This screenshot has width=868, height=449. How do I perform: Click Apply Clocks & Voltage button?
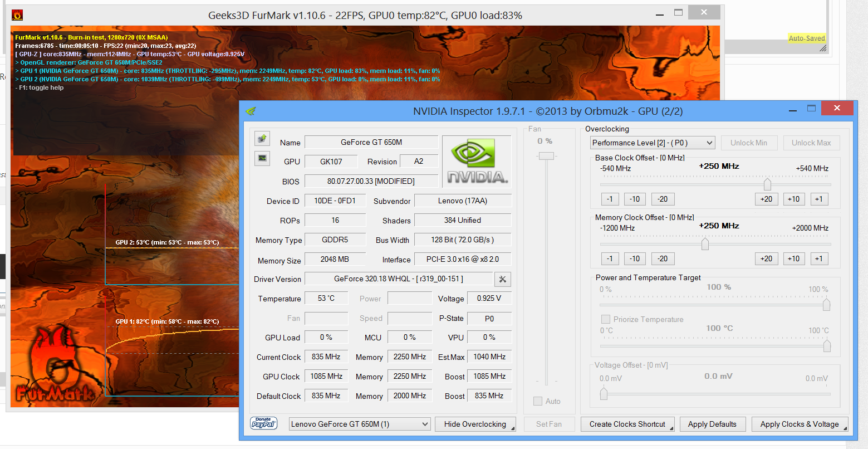[x=800, y=424]
